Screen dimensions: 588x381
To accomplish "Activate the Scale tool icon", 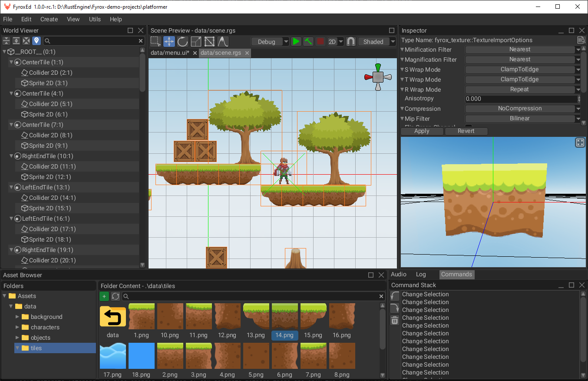I will click(196, 42).
